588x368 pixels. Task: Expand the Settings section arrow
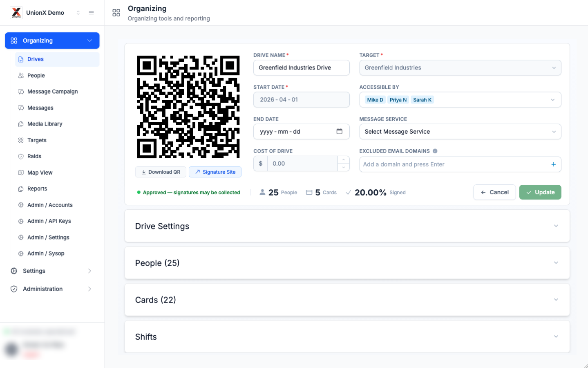pyautogui.click(x=89, y=271)
